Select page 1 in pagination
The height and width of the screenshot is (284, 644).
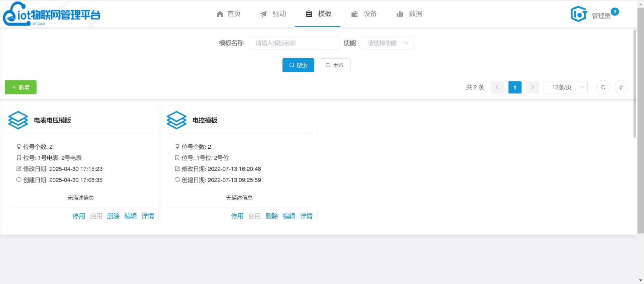[515, 87]
